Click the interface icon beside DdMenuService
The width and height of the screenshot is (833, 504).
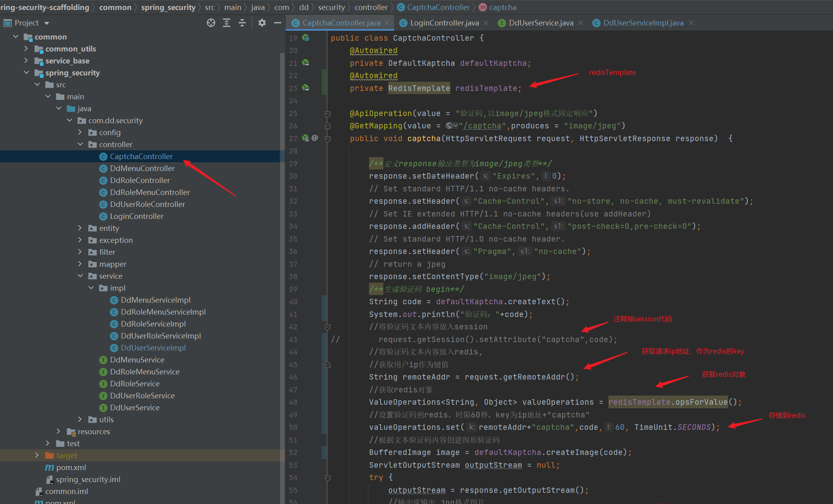pos(103,360)
